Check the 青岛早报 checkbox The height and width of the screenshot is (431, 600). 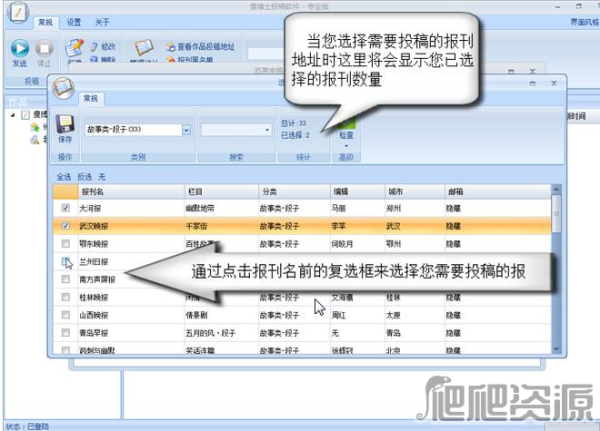click(x=65, y=333)
